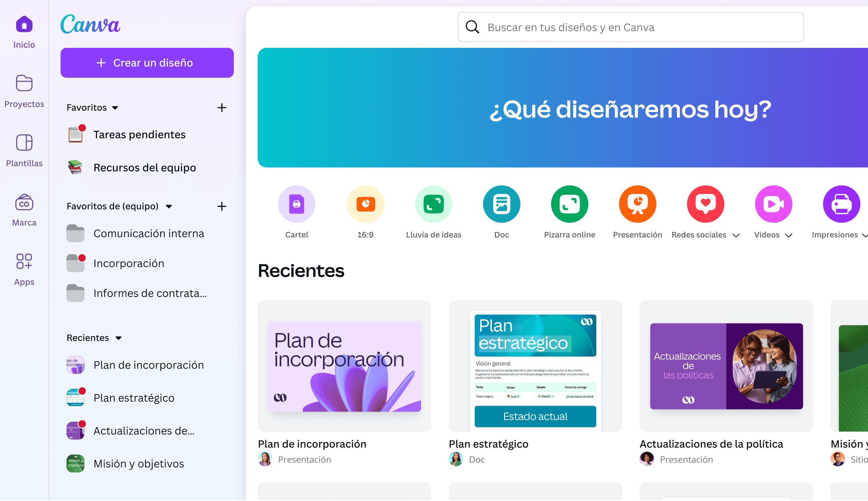Open Tareas pendientes clipboard icon
Image resolution: width=868 pixels, height=501 pixels.
click(x=76, y=134)
